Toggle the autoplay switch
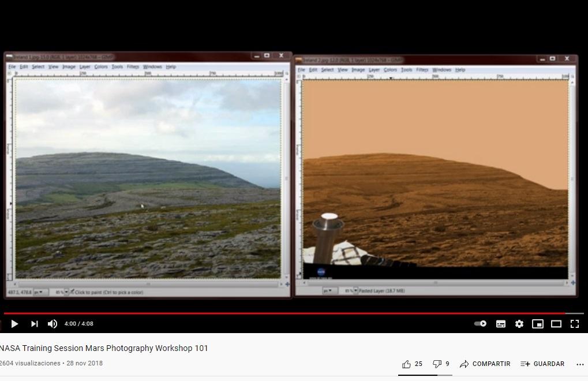The image size is (588, 381). pos(480,324)
